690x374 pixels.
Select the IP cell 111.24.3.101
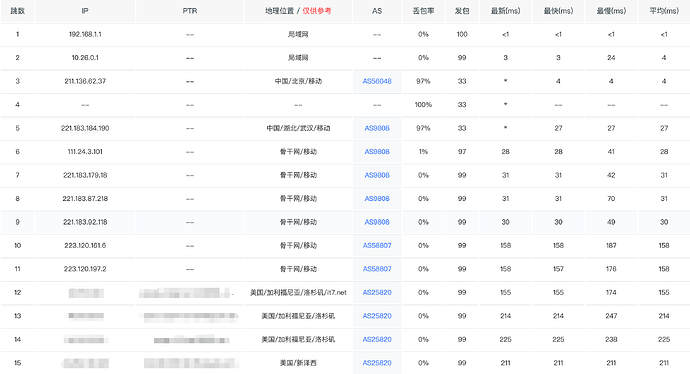85,151
